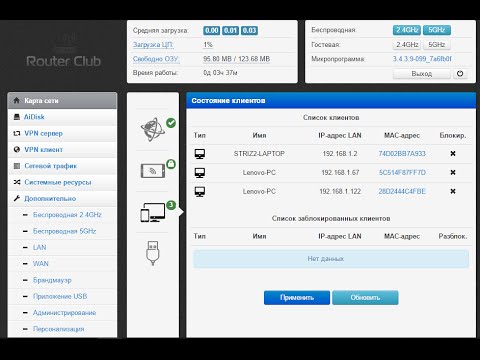
Task: Click the green checkmark Internet status badge
Action: pyautogui.click(x=171, y=123)
